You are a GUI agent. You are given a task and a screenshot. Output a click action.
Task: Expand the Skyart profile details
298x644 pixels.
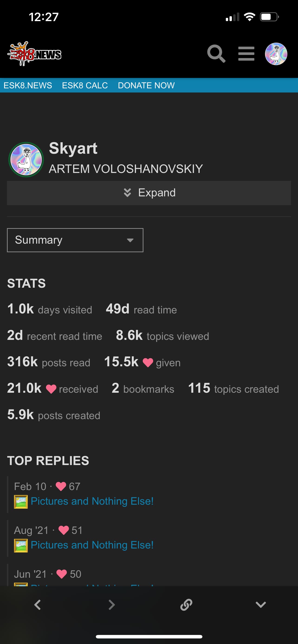click(x=149, y=193)
